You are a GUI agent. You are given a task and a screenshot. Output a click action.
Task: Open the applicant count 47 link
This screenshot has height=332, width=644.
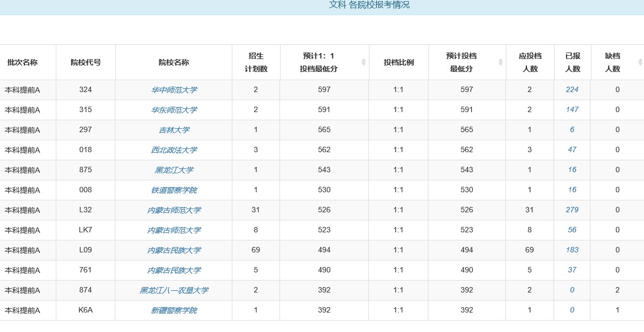572,150
